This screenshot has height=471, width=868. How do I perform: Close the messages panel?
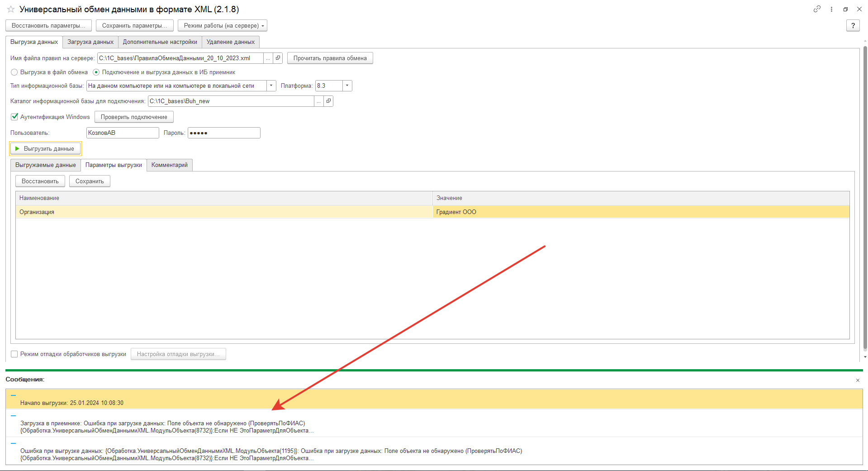click(x=858, y=381)
